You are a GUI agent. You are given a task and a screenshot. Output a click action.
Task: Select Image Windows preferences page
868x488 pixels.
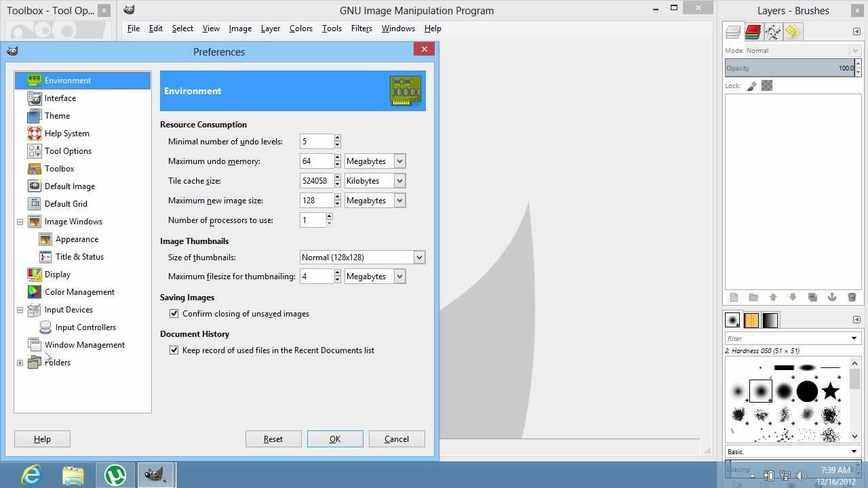[x=73, y=222]
